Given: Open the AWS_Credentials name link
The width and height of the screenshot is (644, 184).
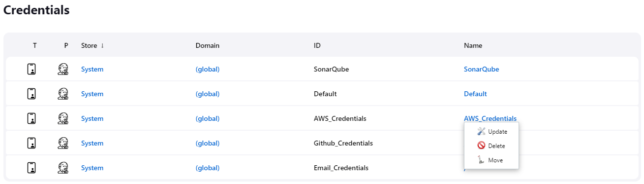Looking at the screenshot, I should point(491,118).
